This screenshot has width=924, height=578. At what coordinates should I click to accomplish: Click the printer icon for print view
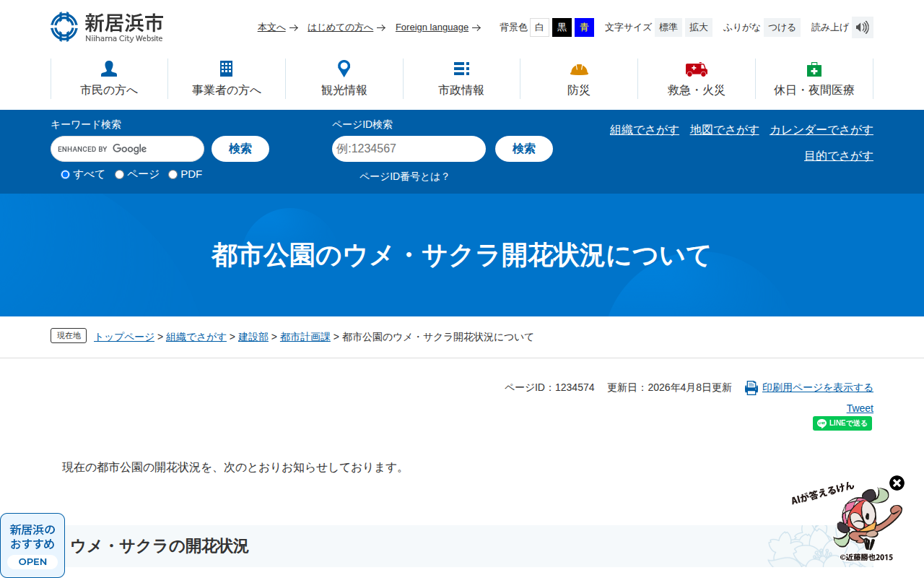click(x=751, y=388)
